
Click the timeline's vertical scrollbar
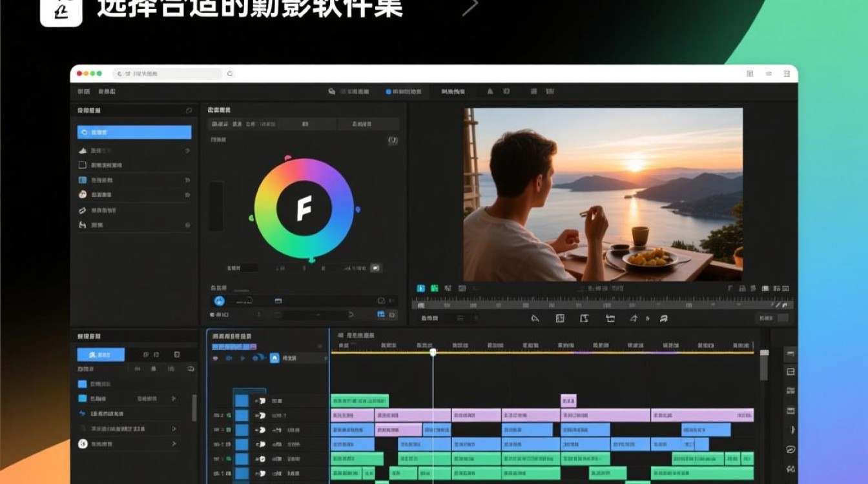(764, 365)
